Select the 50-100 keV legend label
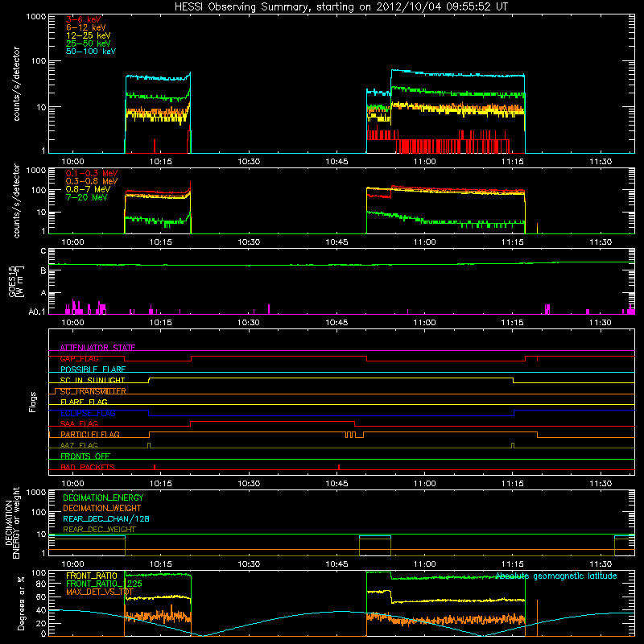Viewport: 644px width, 644px height. [91, 52]
